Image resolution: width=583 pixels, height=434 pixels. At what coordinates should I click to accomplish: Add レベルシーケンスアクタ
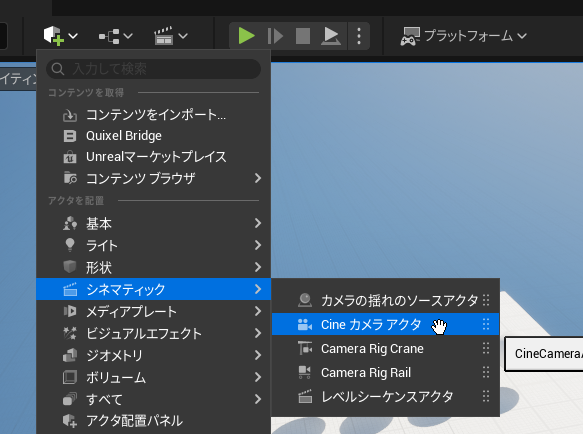pos(386,396)
